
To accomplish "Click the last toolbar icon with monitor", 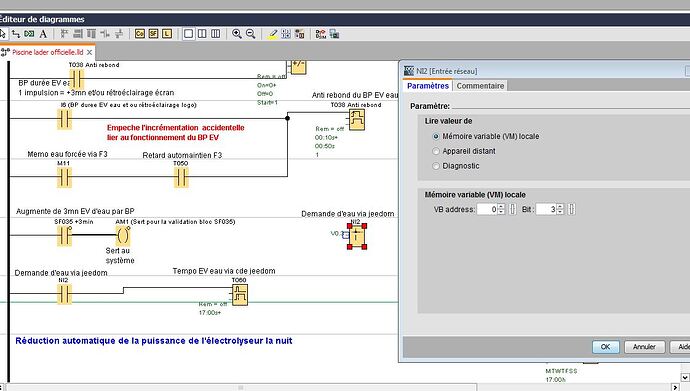I will pyautogui.click(x=334, y=34).
